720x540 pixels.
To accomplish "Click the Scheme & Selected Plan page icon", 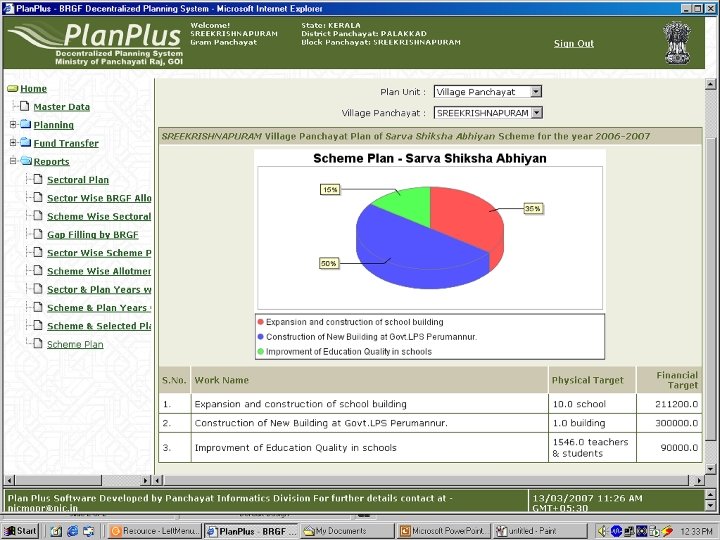I will click(x=39, y=325).
